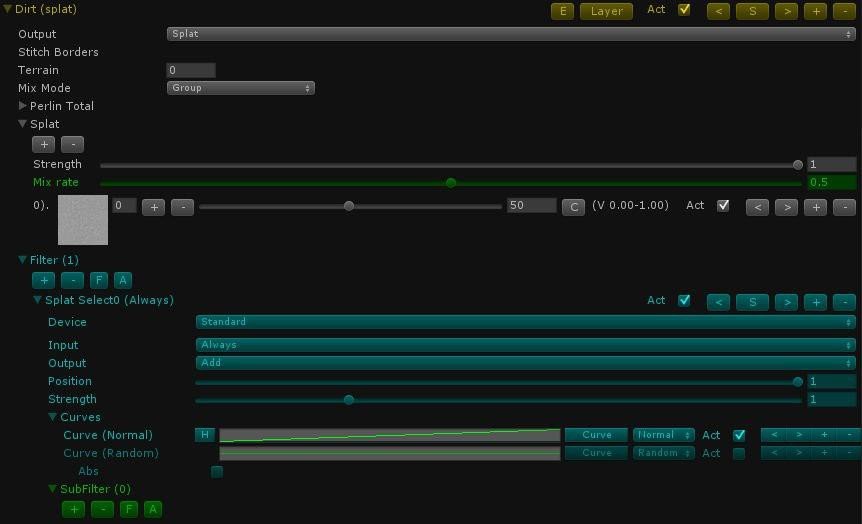Click the C button next to value 50
This screenshot has width=862, height=524.
click(573, 207)
